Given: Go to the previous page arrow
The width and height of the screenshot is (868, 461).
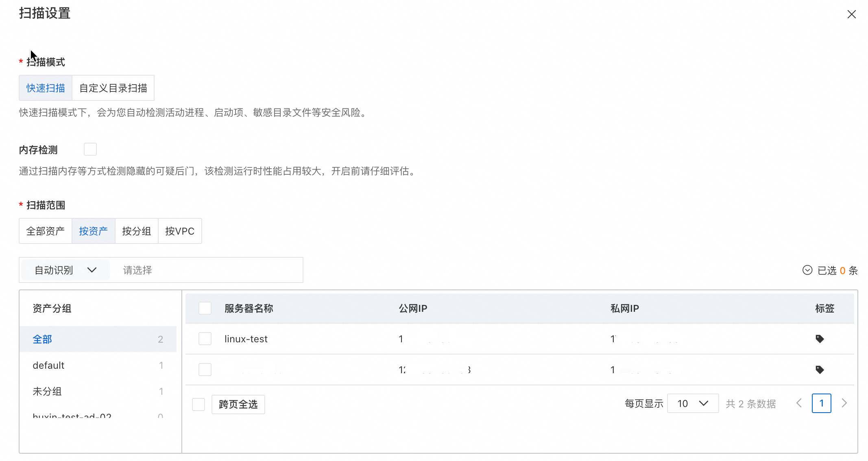Looking at the screenshot, I should [x=799, y=403].
